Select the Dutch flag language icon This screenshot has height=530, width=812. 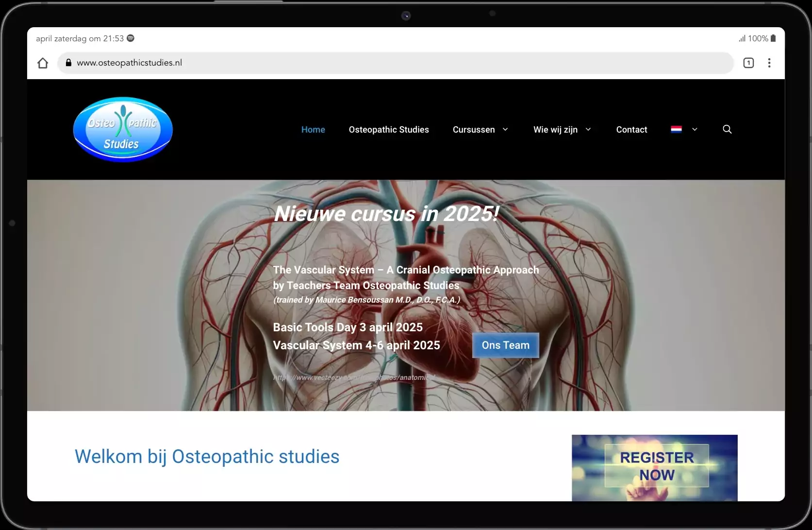point(676,129)
